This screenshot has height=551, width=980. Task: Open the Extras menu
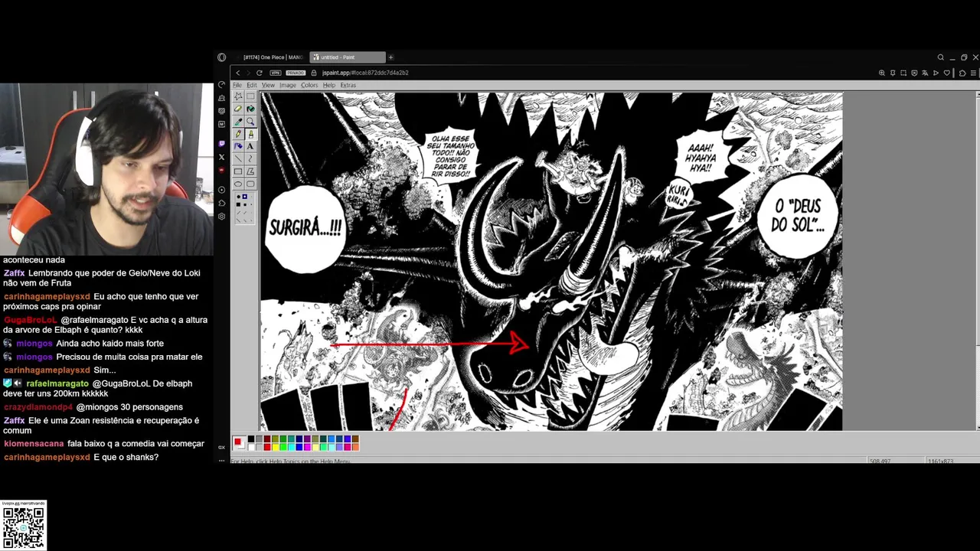(x=348, y=85)
